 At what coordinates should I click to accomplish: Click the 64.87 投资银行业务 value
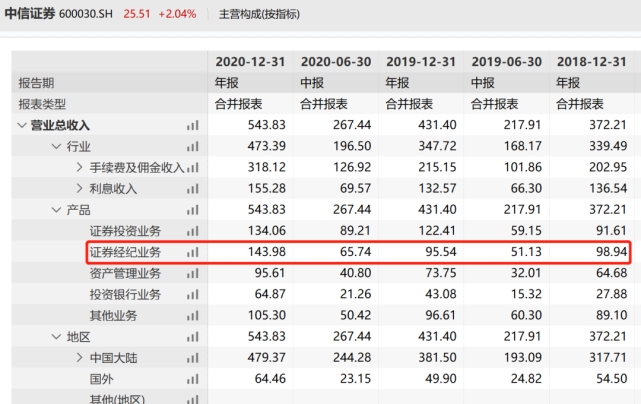click(x=270, y=294)
